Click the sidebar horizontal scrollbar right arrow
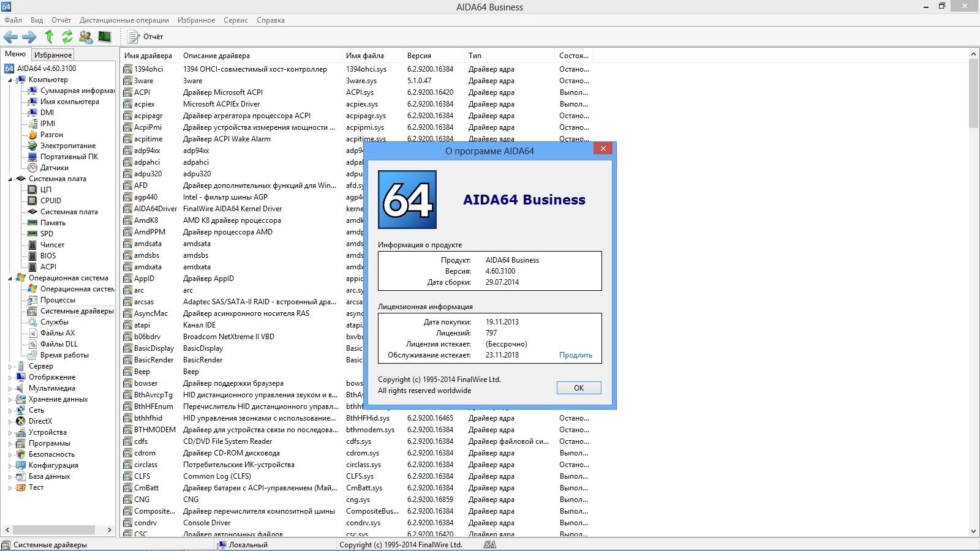This screenshot has width=980, height=551. point(110,530)
